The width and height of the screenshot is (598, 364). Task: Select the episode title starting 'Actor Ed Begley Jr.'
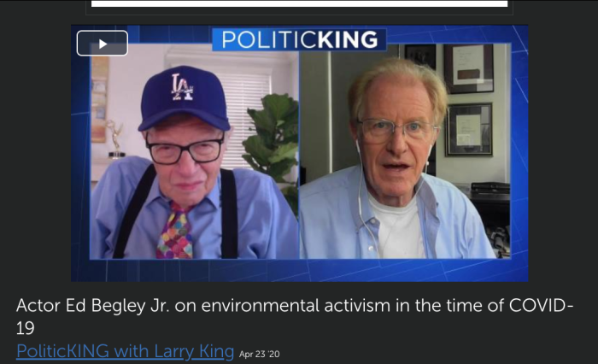click(x=295, y=317)
